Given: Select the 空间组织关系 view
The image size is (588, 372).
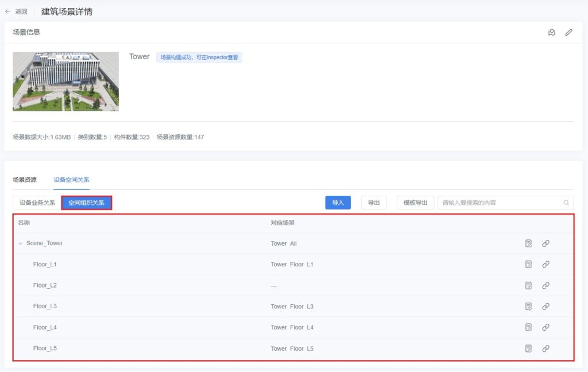Looking at the screenshot, I should pyautogui.click(x=86, y=203).
